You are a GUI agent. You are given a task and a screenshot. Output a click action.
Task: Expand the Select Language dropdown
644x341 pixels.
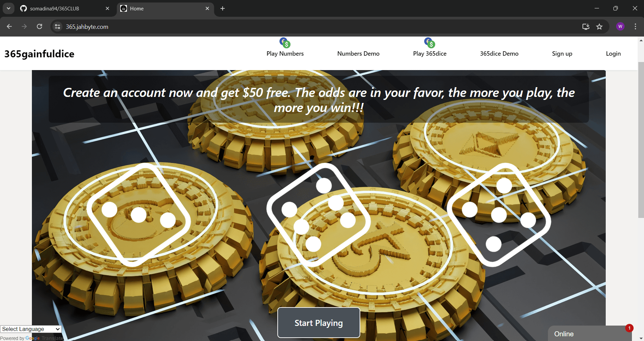pyautogui.click(x=31, y=329)
